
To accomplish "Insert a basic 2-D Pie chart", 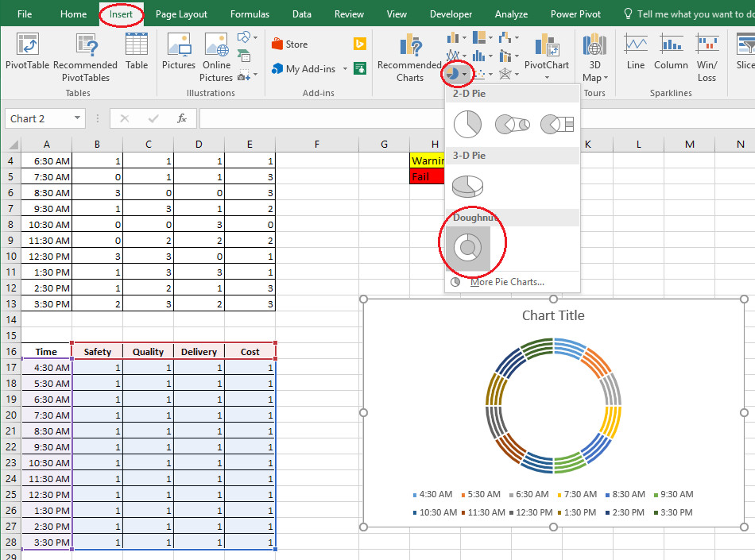I will [x=467, y=124].
